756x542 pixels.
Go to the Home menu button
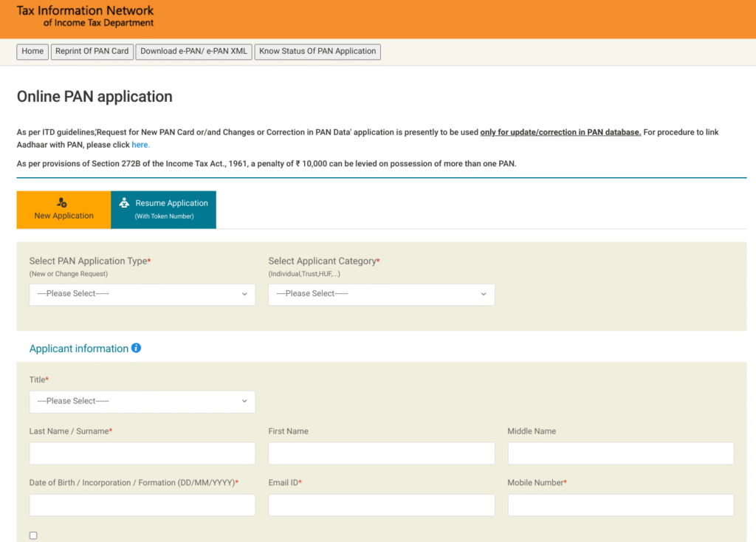click(32, 52)
